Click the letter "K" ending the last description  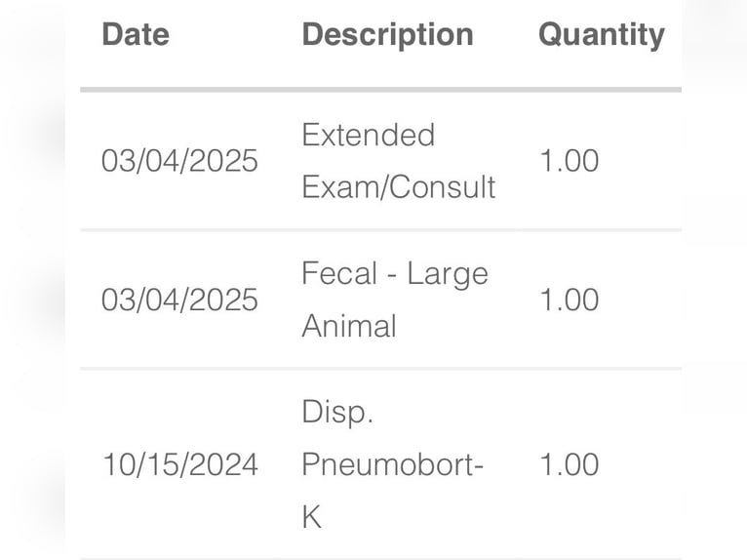coord(311,517)
